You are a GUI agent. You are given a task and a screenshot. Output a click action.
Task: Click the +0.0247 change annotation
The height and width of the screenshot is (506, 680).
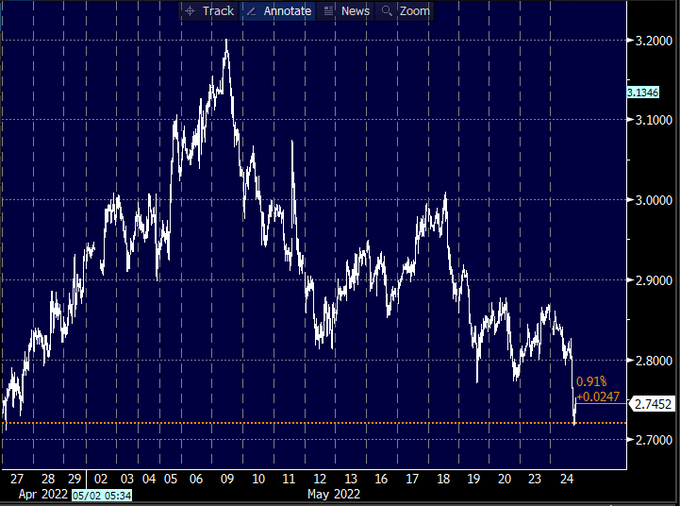click(x=598, y=397)
